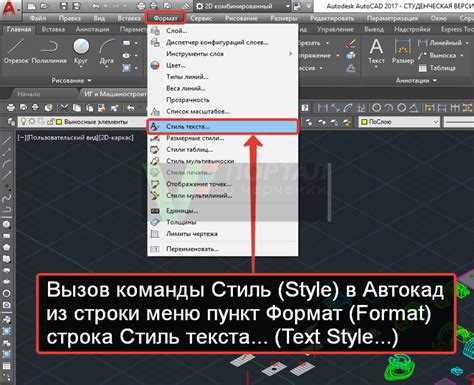Click the Help question mark toolbar icon
The height and width of the screenshot is (385, 474).
[305, 108]
